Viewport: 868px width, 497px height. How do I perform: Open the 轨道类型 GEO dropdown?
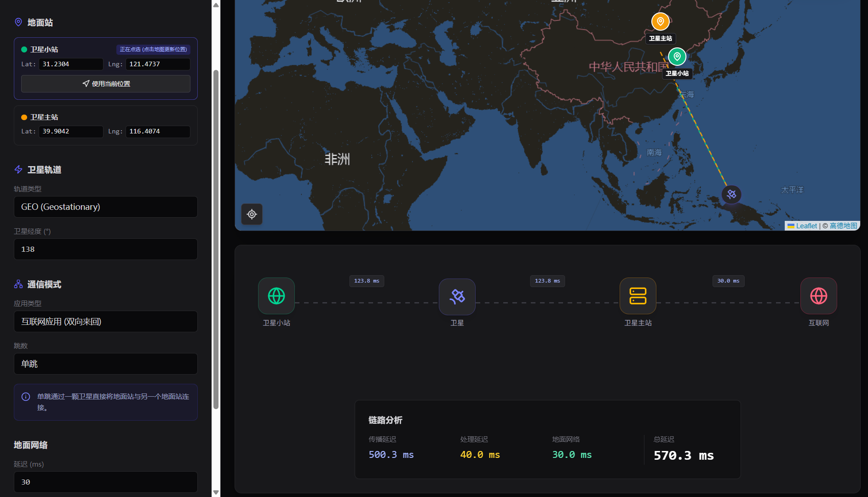point(106,207)
